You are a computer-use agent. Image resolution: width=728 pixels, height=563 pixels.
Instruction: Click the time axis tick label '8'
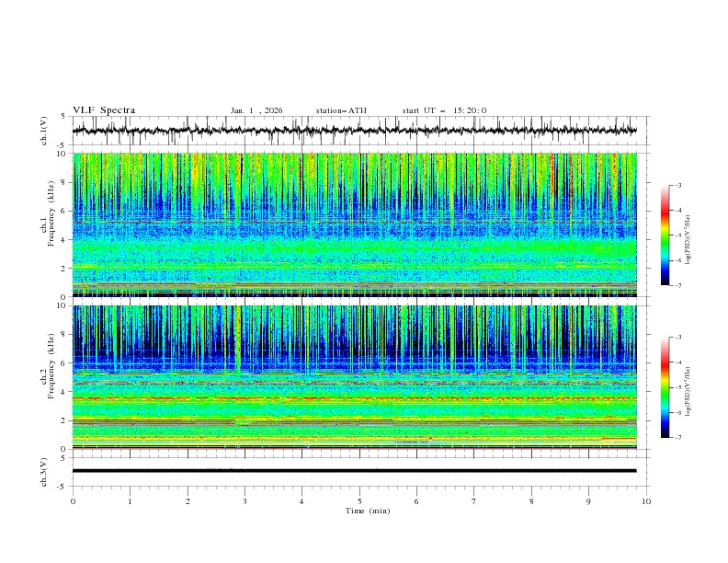click(x=531, y=501)
